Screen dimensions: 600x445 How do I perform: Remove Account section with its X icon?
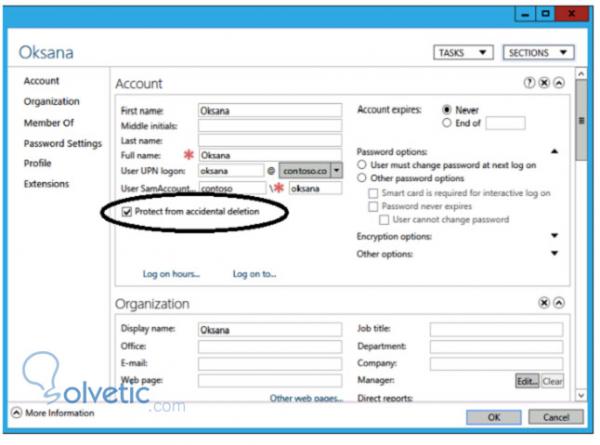(544, 83)
